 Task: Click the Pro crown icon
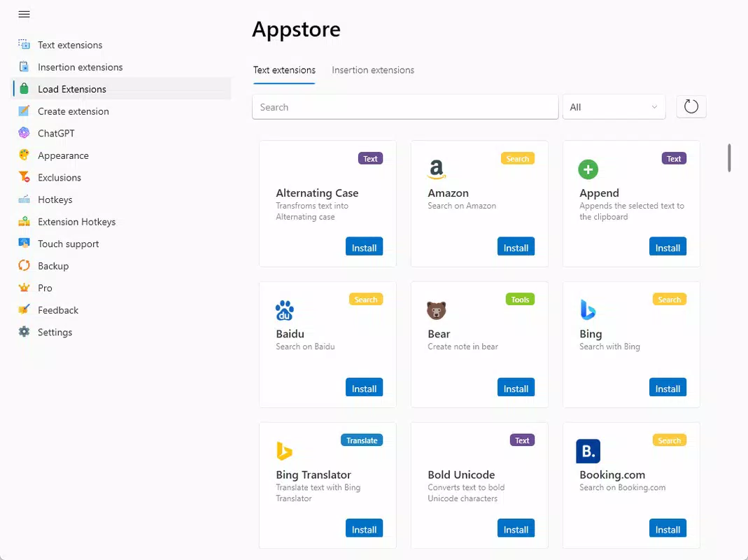pyautogui.click(x=24, y=288)
